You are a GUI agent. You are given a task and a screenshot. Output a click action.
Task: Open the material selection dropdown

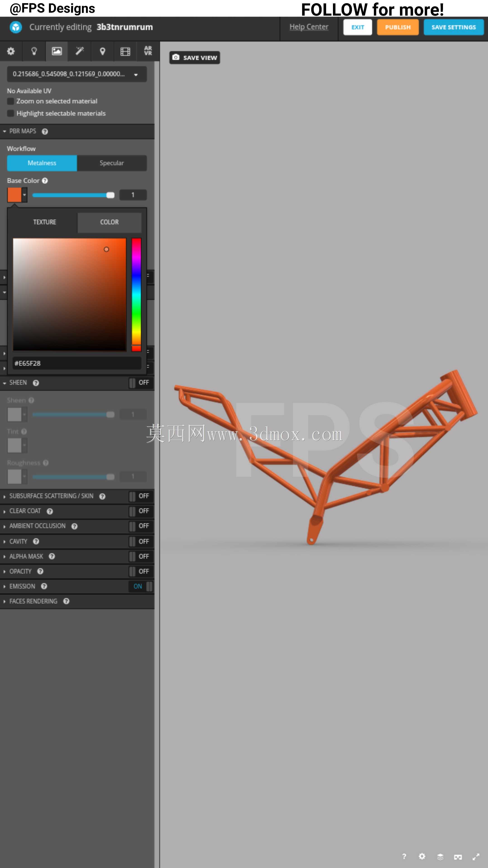77,74
